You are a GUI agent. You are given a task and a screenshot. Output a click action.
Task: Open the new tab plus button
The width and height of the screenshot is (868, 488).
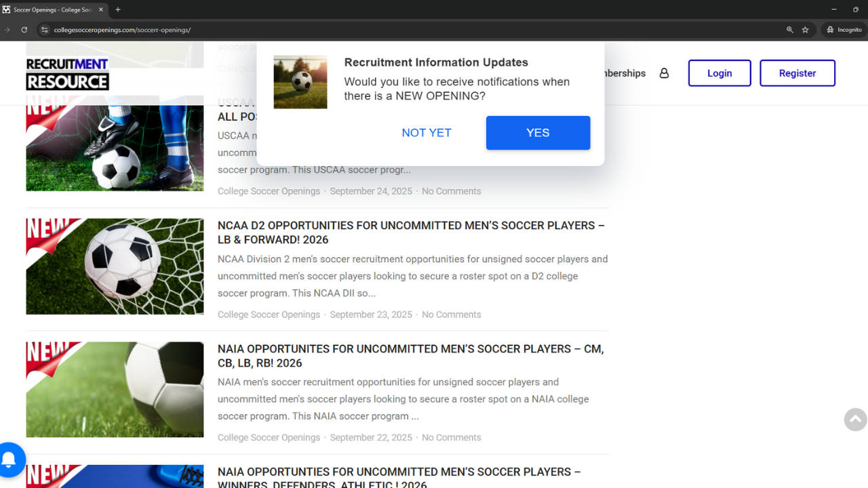118,9
